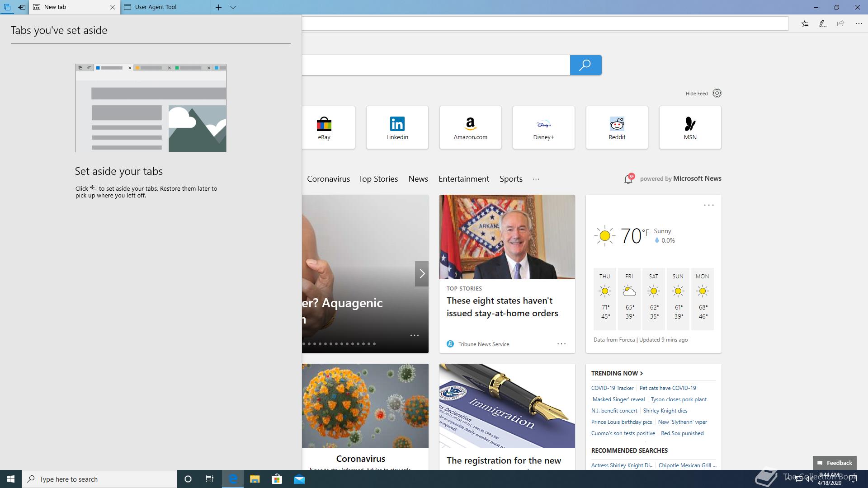Open Tyson closes pork plant link
The height and width of the screenshot is (488, 868).
coord(678,399)
